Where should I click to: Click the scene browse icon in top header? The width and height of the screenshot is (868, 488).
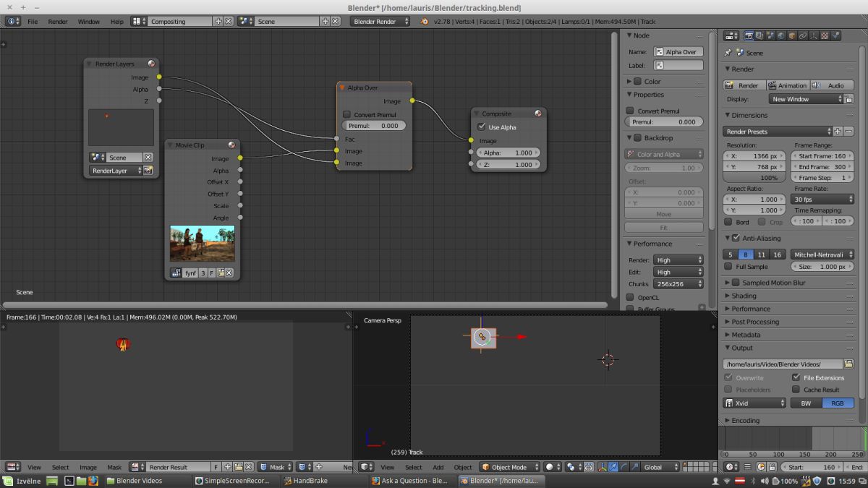pos(246,22)
